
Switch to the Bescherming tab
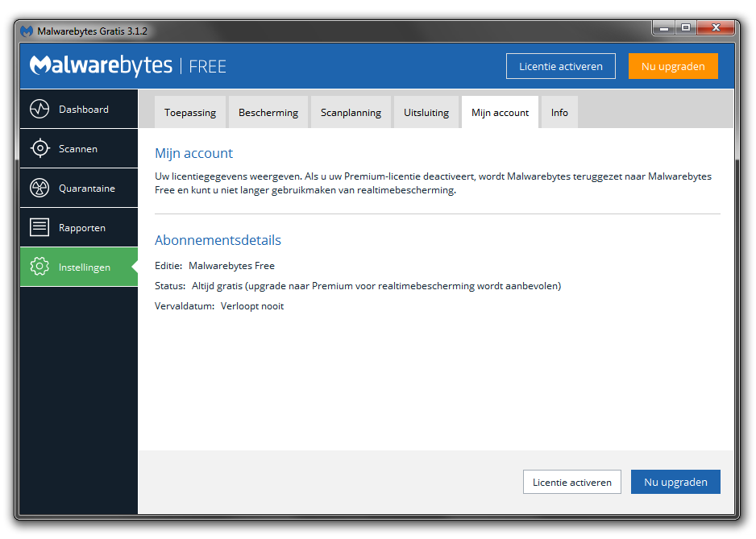click(x=268, y=112)
